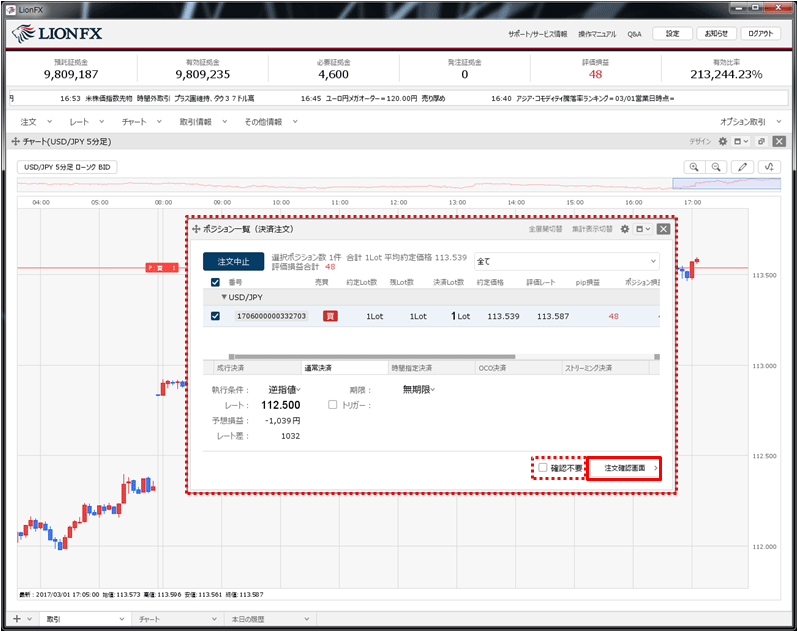Click the 決済Lot数 1 Lot field

pos(460,316)
